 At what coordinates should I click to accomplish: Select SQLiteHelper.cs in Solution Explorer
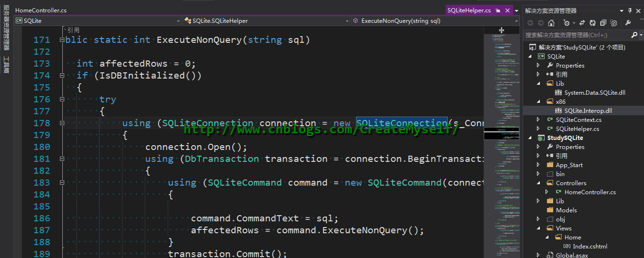coord(577,129)
